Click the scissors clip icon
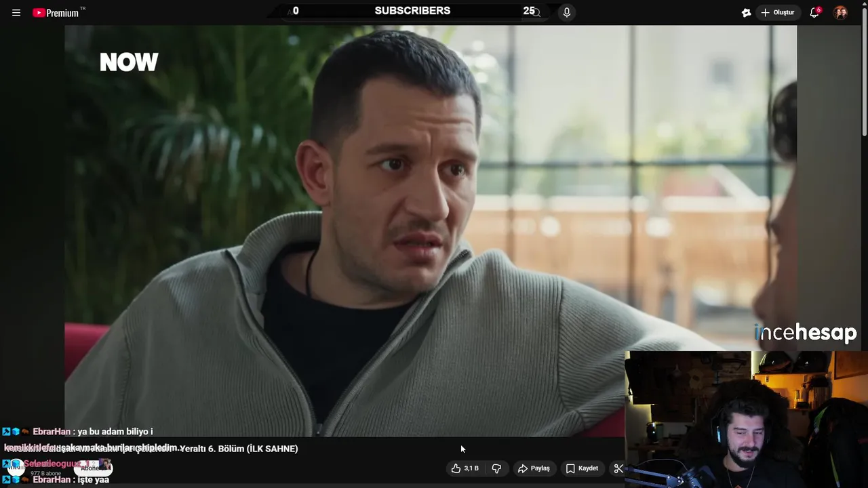The height and width of the screenshot is (488, 868). click(618, 468)
